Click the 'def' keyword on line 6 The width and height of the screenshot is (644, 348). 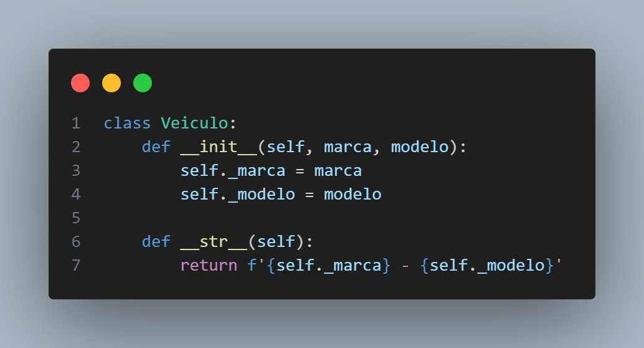click(x=156, y=242)
